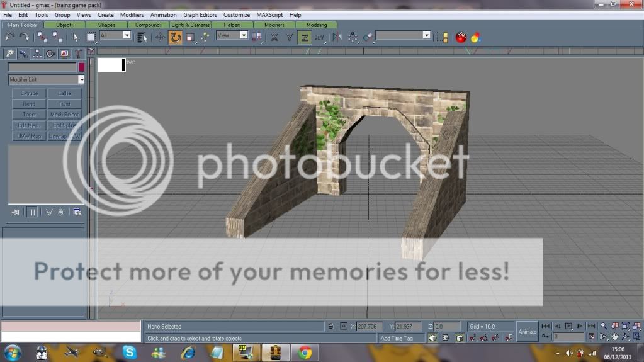Click the Undo arrow icon
Screen dimensions: 644x362
tap(10, 37)
